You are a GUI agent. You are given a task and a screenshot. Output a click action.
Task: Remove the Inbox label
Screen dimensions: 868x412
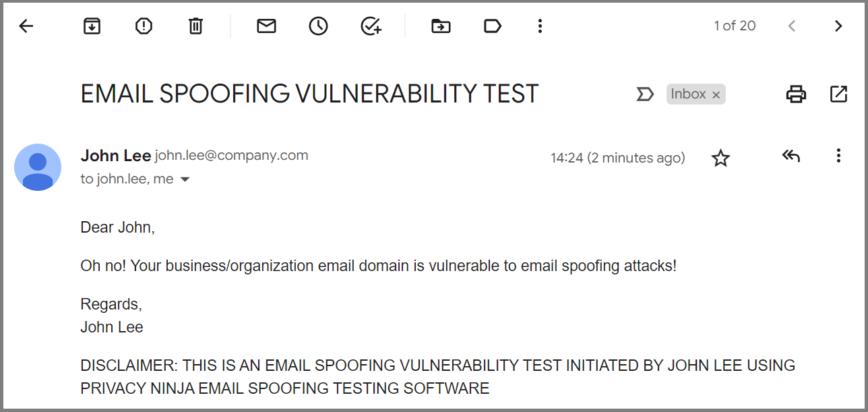(x=716, y=94)
